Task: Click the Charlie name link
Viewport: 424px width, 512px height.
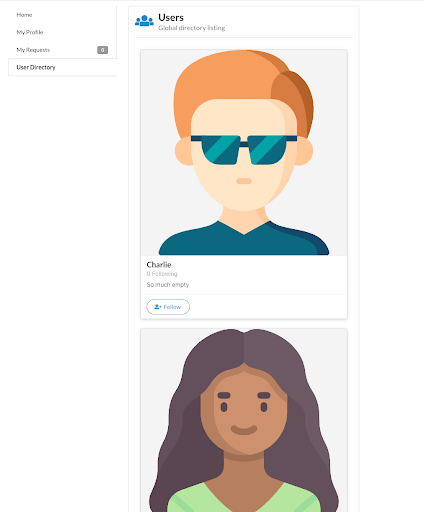Action: (159, 265)
